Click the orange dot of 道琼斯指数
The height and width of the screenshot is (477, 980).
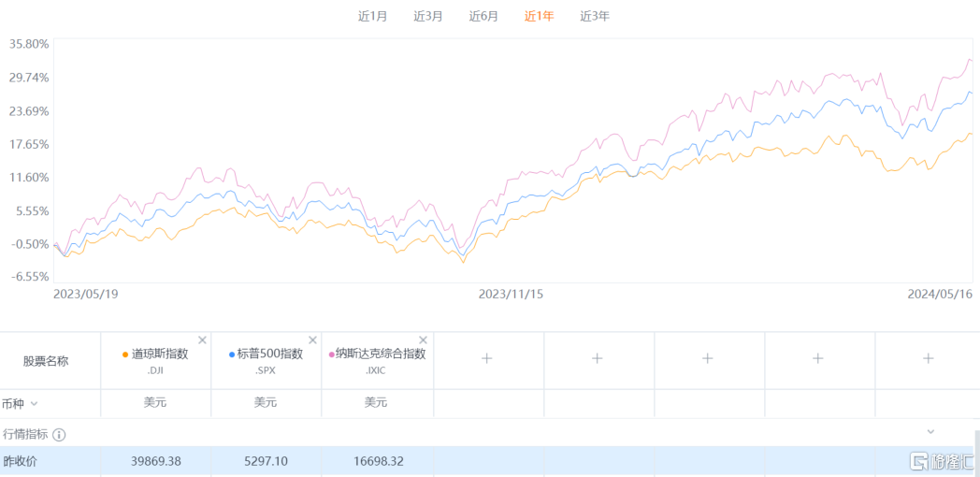pyautogui.click(x=125, y=354)
